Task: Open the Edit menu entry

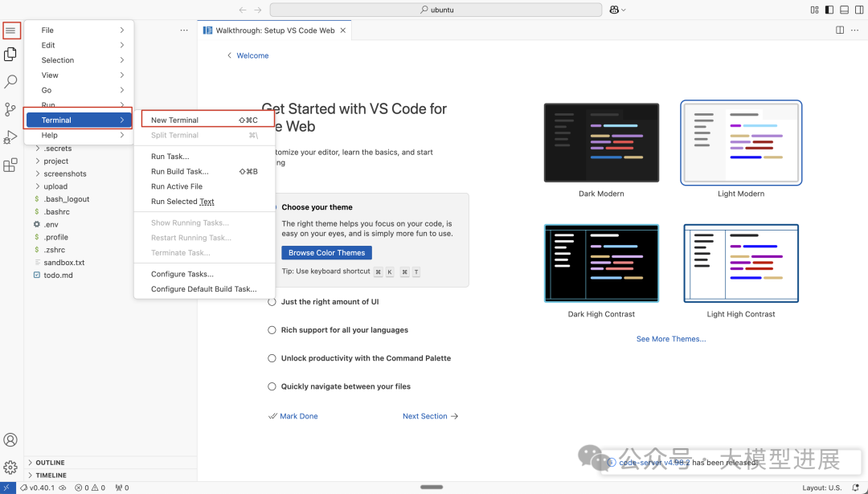Action: pos(79,45)
